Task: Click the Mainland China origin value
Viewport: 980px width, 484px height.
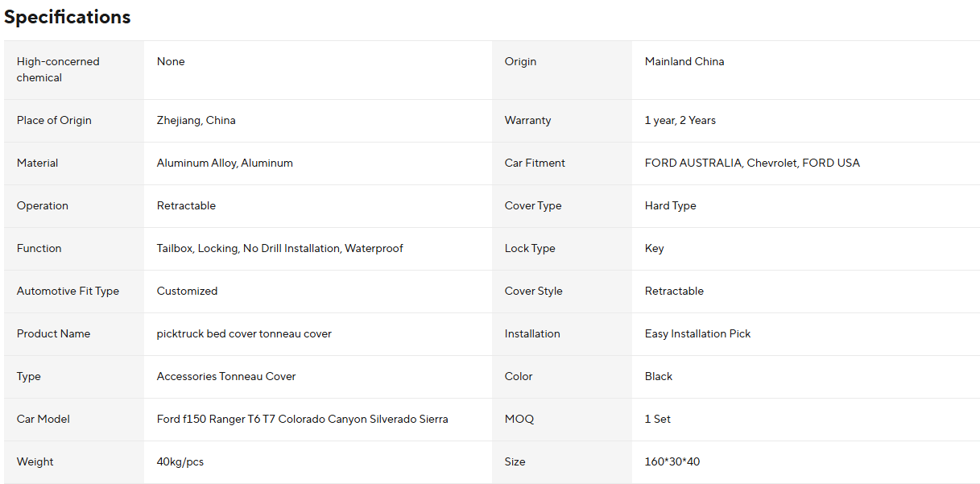Action: 684,61
